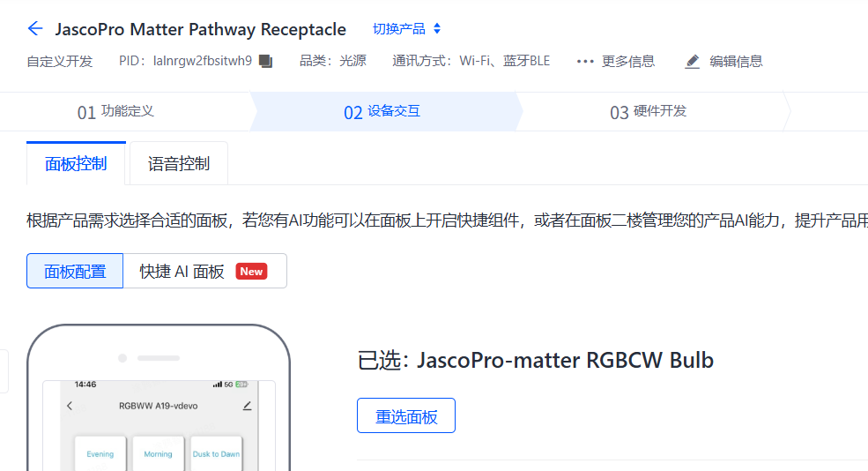
Task: Click the product title JascoPro Matter Pathway Receptacle
Action: click(x=200, y=29)
